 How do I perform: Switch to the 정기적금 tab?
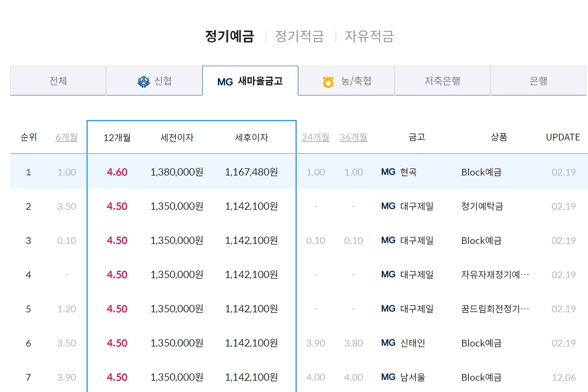tap(299, 36)
